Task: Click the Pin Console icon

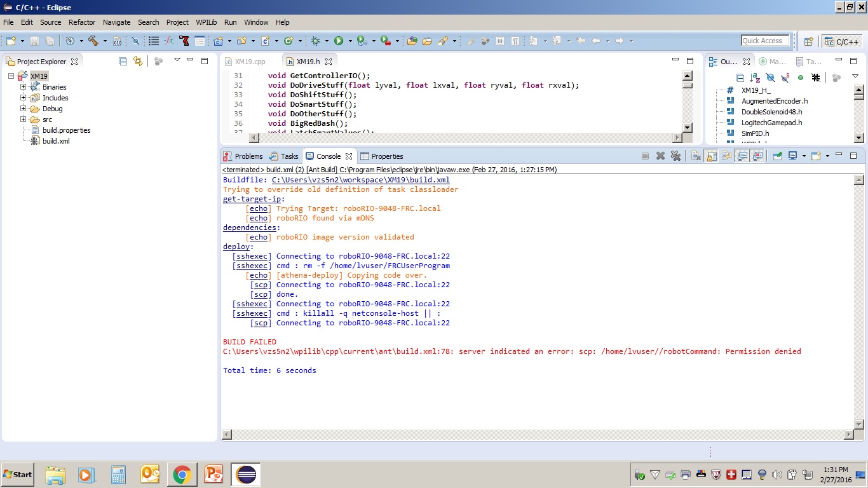Action: 777,156
